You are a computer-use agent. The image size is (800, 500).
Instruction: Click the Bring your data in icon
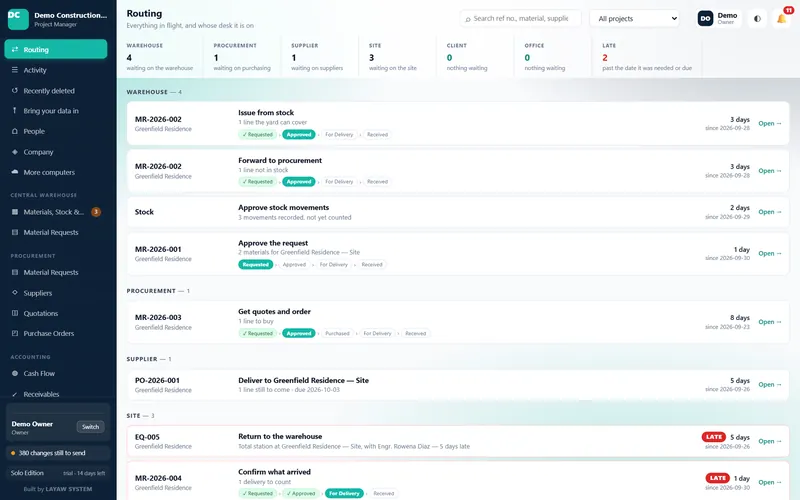[15, 111]
